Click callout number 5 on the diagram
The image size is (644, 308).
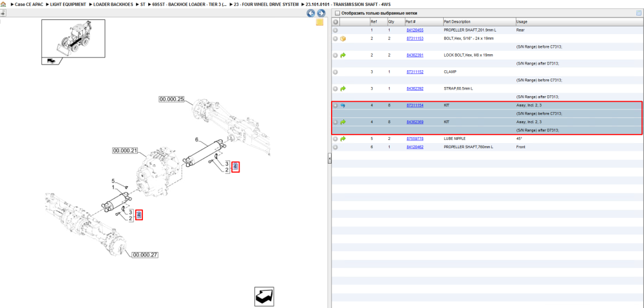click(113, 181)
